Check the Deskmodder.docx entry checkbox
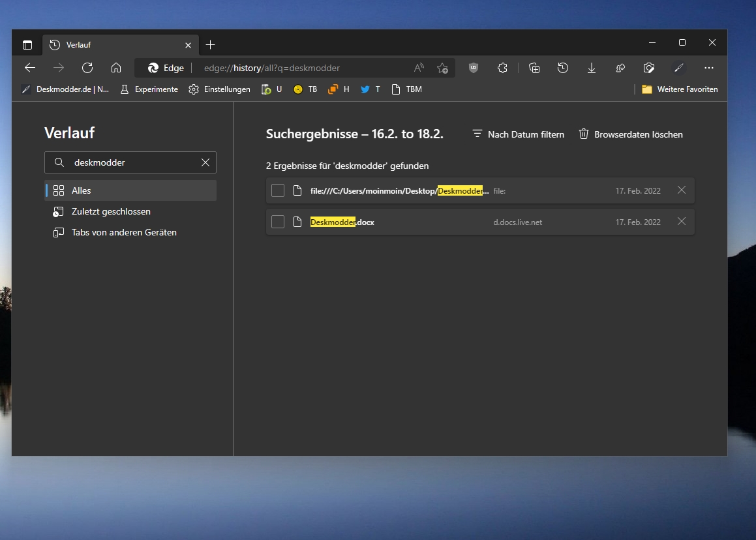This screenshot has height=540, width=756. [x=278, y=222]
